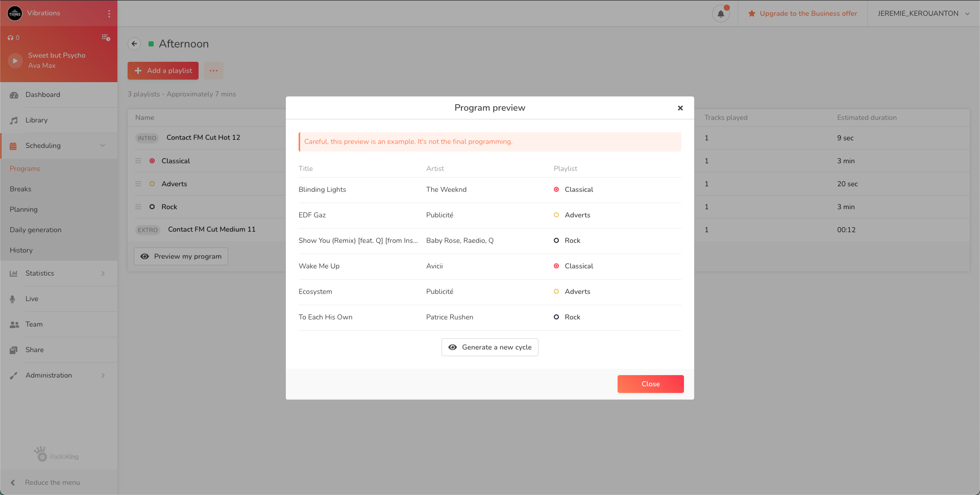This screenshot has height=495, width=980.
Task: Click Ecosystem track title
Action: (x=315, y=291)
